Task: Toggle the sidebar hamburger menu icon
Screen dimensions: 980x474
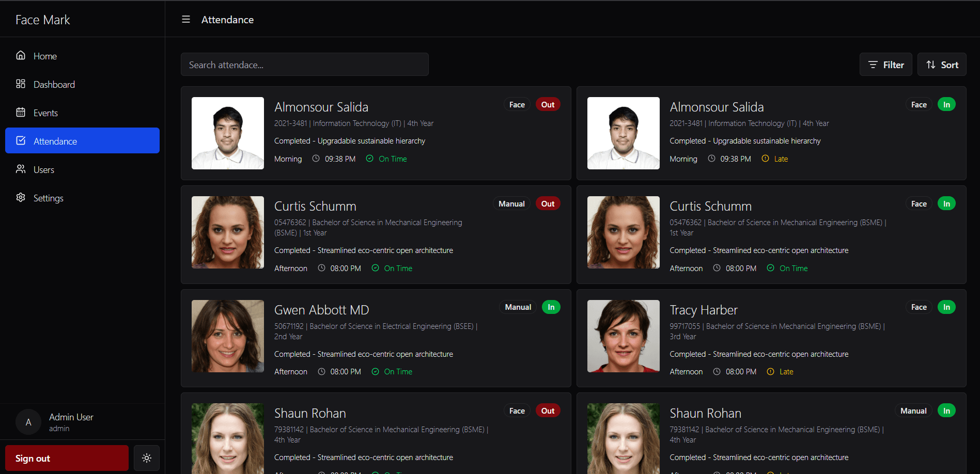Action: (186, 20)
